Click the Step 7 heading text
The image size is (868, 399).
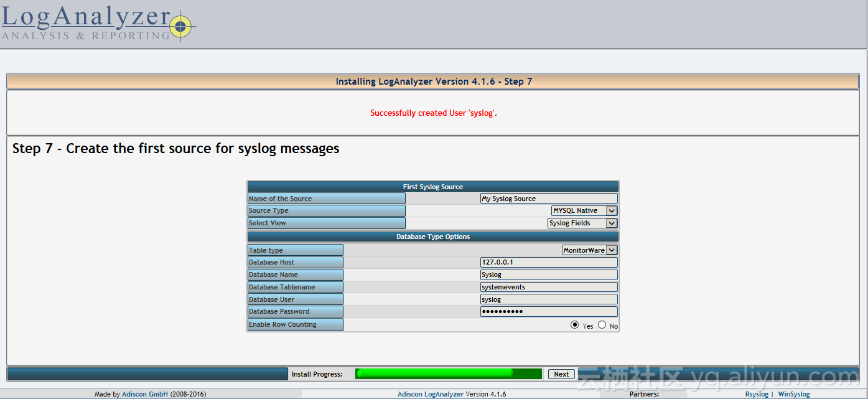pos(176,149)
